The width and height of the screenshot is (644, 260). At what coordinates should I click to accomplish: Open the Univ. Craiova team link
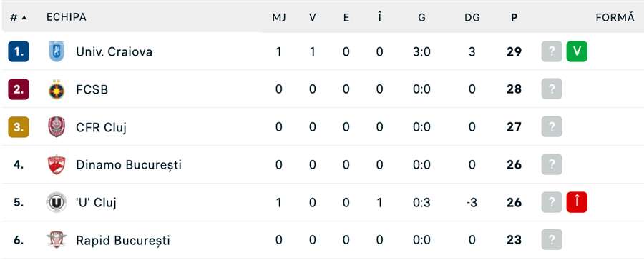click(114, 51)
